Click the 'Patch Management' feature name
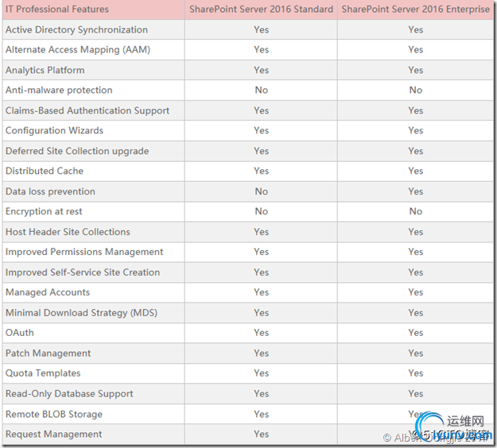The image size is (497, 448). pos(49,353)
